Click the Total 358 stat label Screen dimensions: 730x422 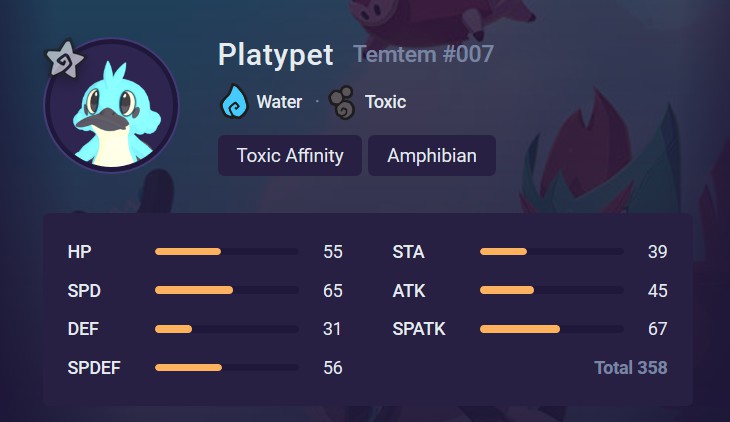tap(631, 368)
